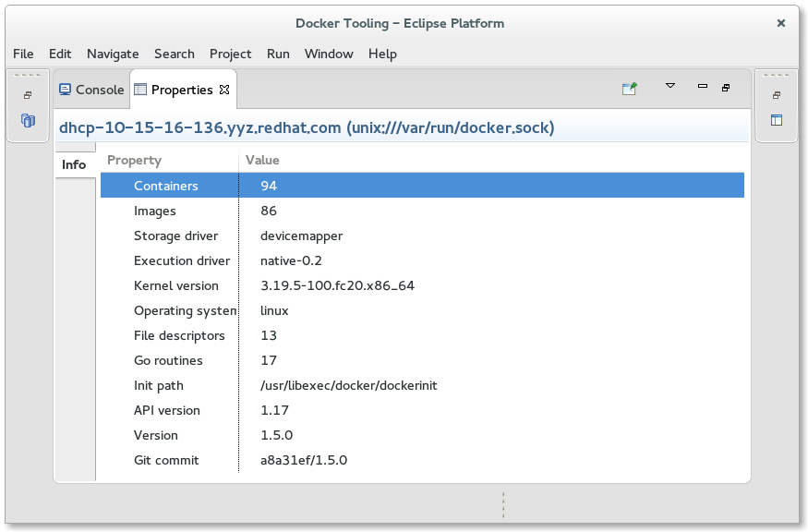
Task: Select the Info side tab
Action: click(x=74, y=164)
